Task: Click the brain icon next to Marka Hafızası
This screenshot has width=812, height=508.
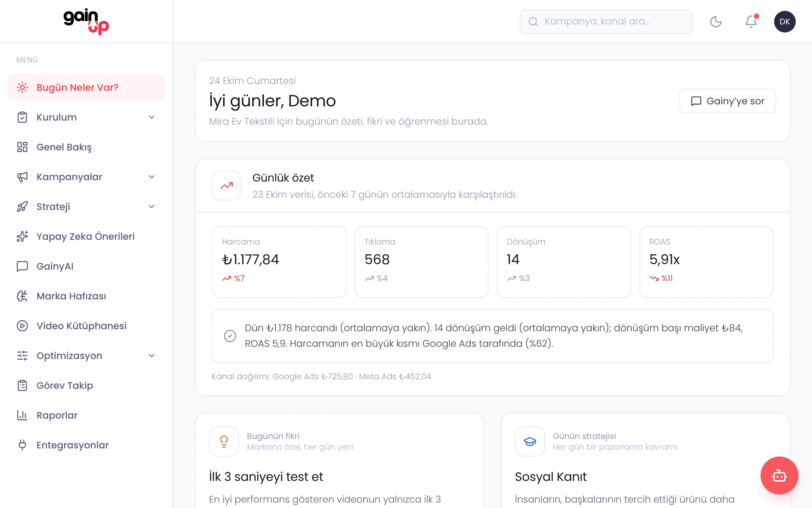Action: pos(22,296)
